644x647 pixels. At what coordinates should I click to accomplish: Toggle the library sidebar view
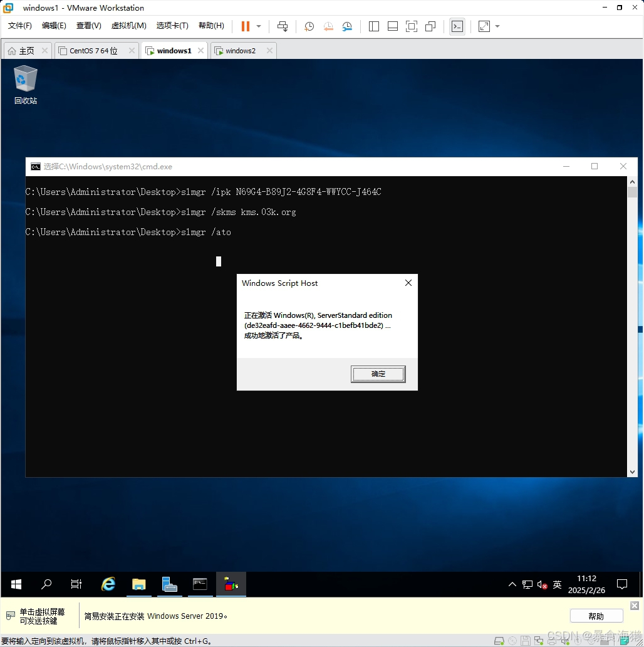[374, 26]
